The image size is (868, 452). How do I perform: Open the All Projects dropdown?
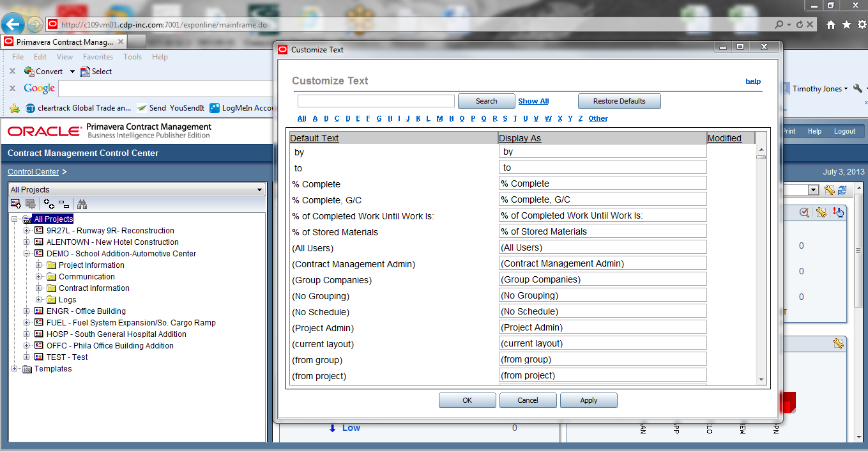point(136,189)
